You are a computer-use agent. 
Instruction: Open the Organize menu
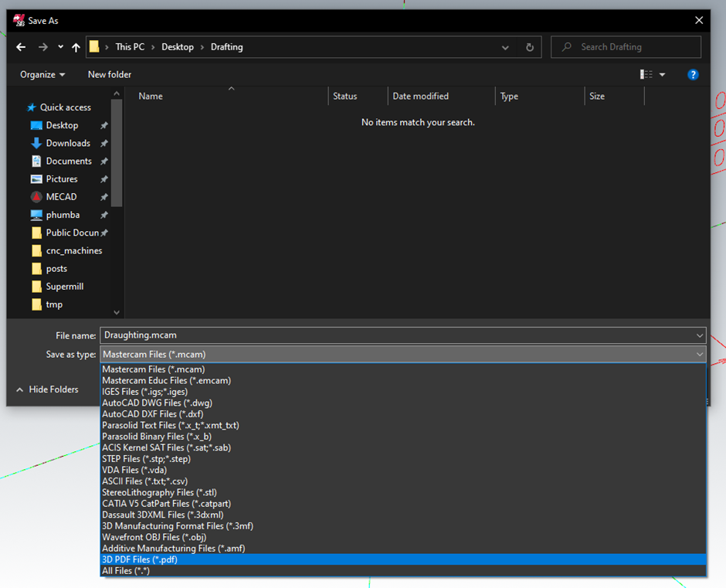click(42, 75)
